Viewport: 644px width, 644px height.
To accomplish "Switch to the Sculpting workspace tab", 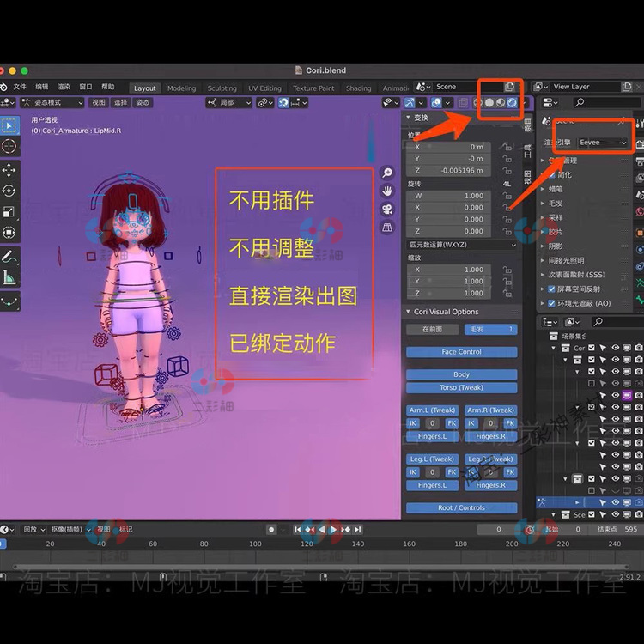I will pos(222,88).
